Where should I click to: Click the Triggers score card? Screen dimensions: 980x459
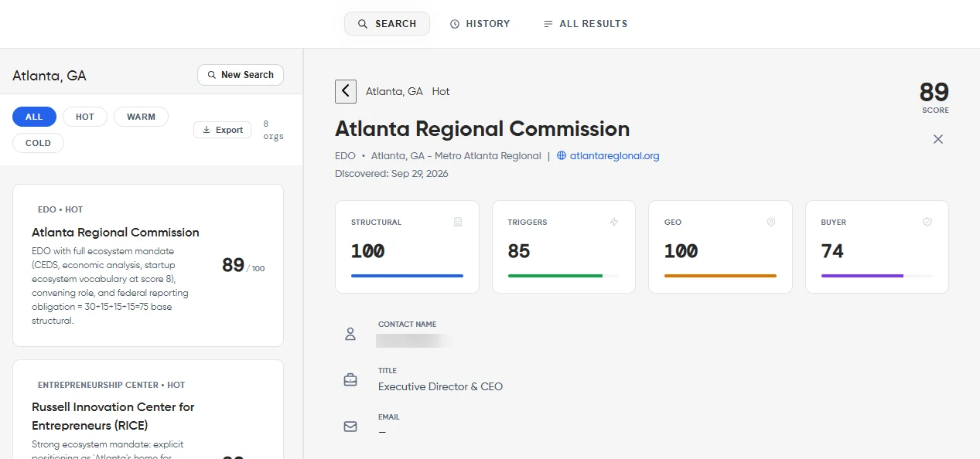pos(564,246)
